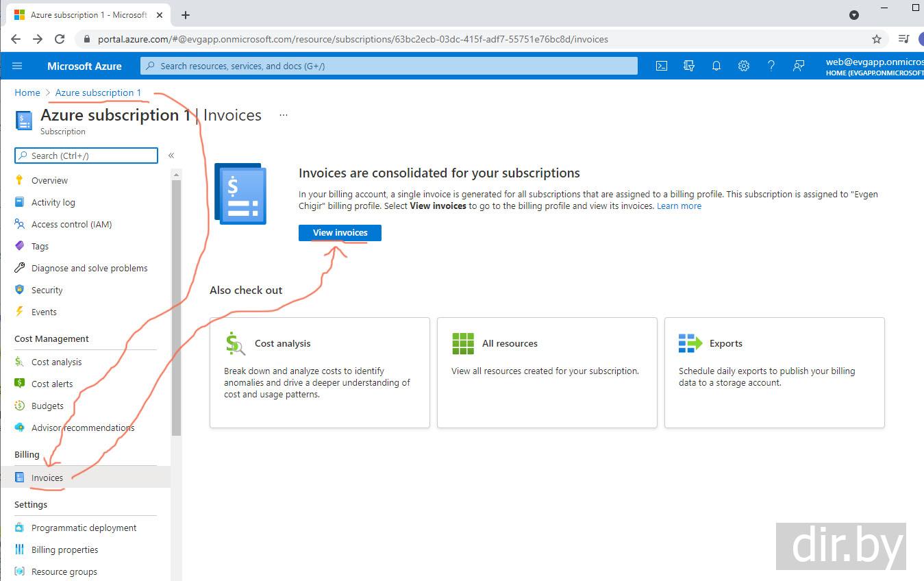
Task: Focus the Search resources, services, and docs field
Action: tap(389, 66)
